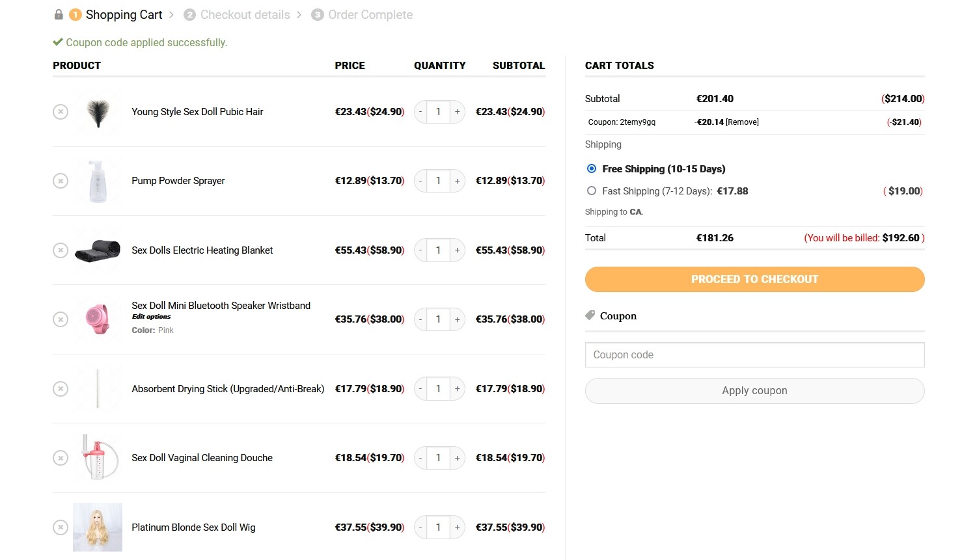Remove Bluetooth Speaker Wristband from cart
Viewport: 962px width, 560px height.
pos(61,319)
